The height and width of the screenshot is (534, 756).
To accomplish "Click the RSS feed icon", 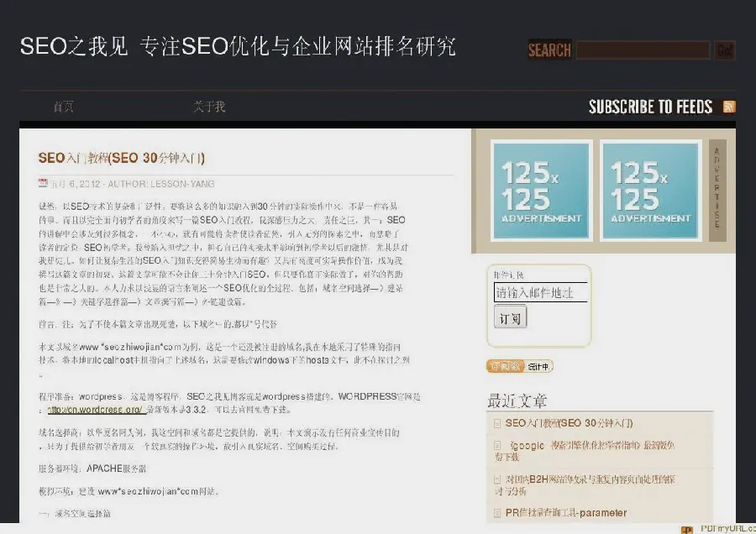I will click(x=729, y=107).
